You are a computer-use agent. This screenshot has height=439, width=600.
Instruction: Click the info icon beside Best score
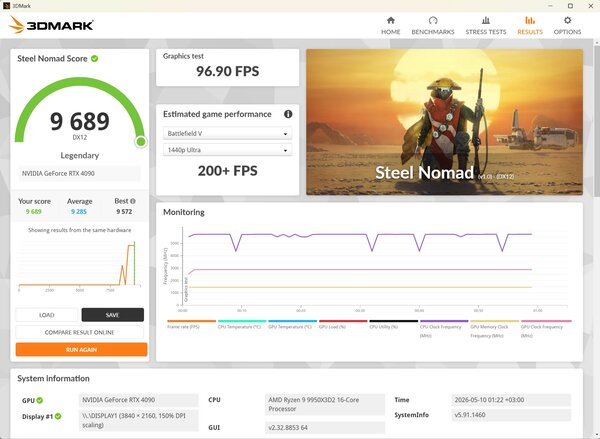coord(133,201)
